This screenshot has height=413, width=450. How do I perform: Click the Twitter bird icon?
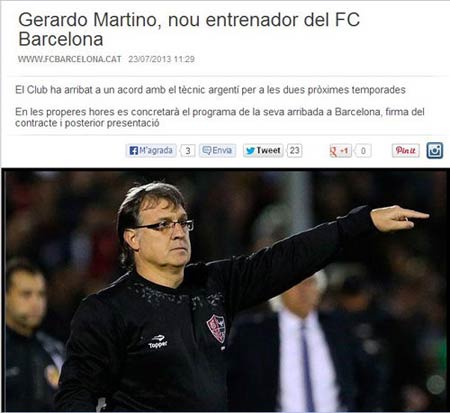tap(250, 151)
